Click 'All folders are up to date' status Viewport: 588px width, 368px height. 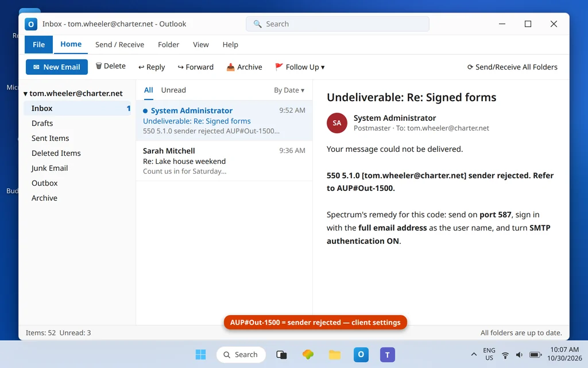point(521,333)
